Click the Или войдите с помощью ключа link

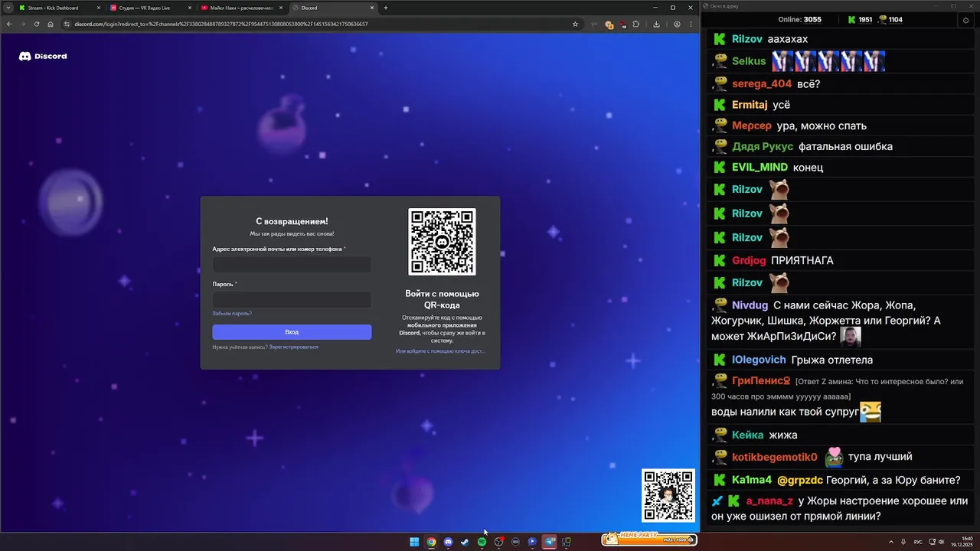click(440, 351)
